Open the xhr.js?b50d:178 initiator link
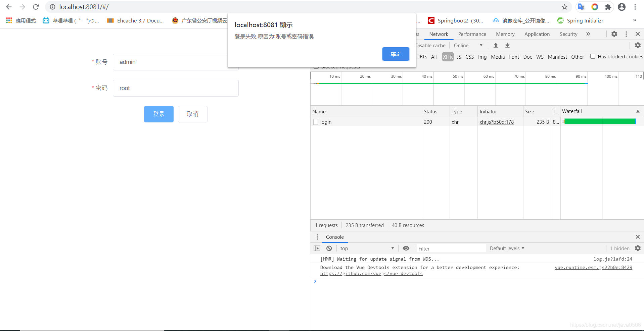644x331 pixels. click(496, 122)
